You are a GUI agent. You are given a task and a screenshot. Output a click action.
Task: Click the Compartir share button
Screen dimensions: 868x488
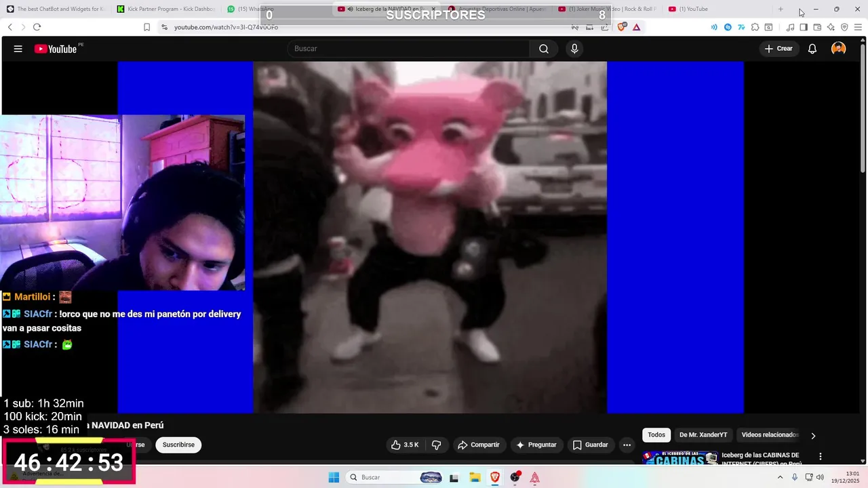coord(479,445)
